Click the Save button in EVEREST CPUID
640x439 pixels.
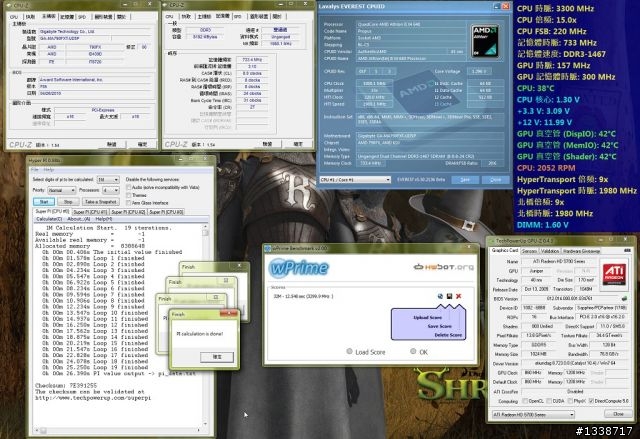465,180
